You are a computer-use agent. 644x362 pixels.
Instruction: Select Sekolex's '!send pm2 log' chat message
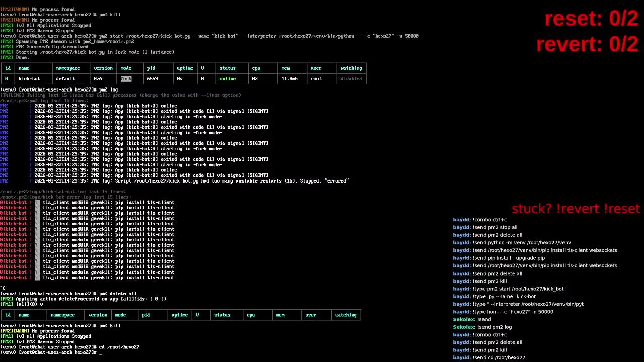(x=482, y=327)
